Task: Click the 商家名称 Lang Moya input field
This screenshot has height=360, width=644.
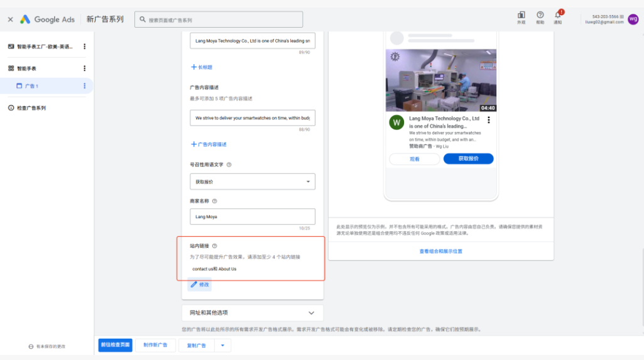Action: [252, 216]
